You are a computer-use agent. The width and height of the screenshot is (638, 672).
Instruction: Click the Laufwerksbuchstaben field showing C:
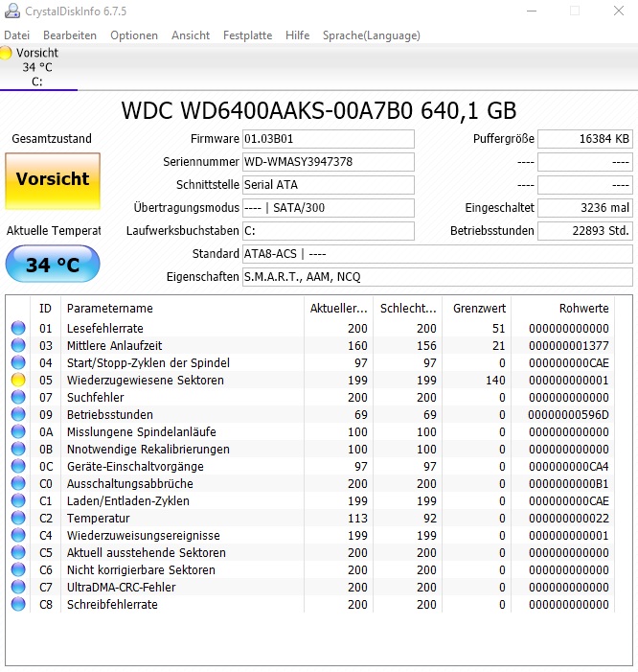tap(329, 231)
